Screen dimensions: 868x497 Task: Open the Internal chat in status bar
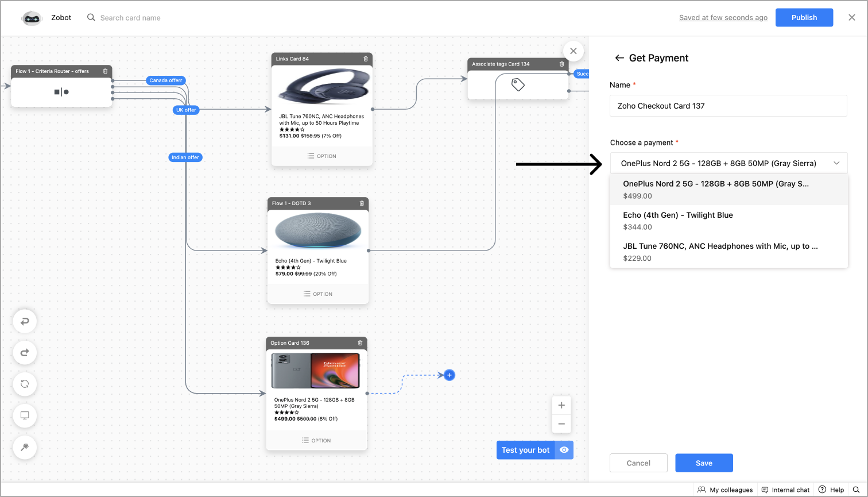[x=785, y=490]
